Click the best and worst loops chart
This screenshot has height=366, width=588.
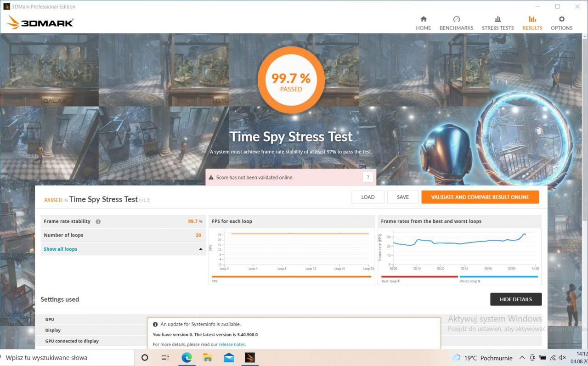pos(459,251)
